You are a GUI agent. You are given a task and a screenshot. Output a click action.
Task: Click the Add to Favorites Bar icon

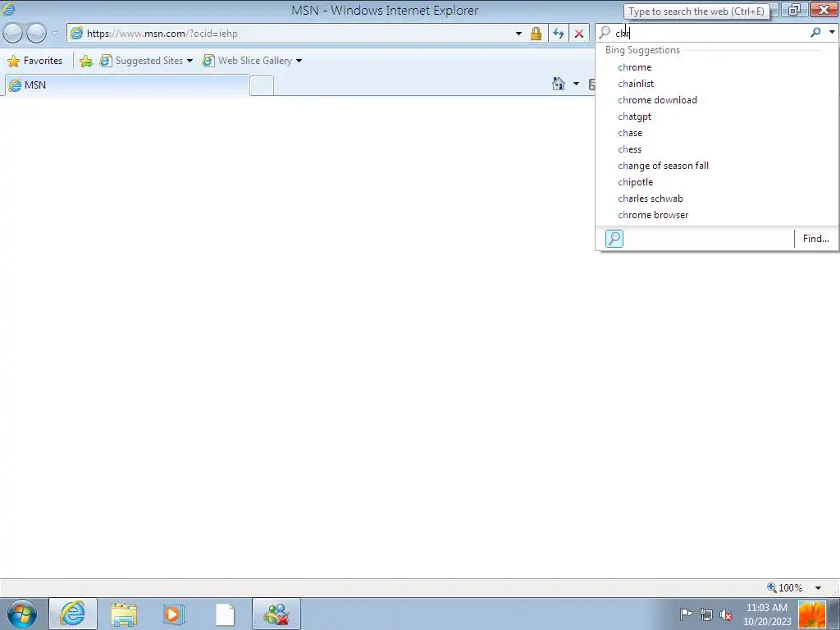85,61
